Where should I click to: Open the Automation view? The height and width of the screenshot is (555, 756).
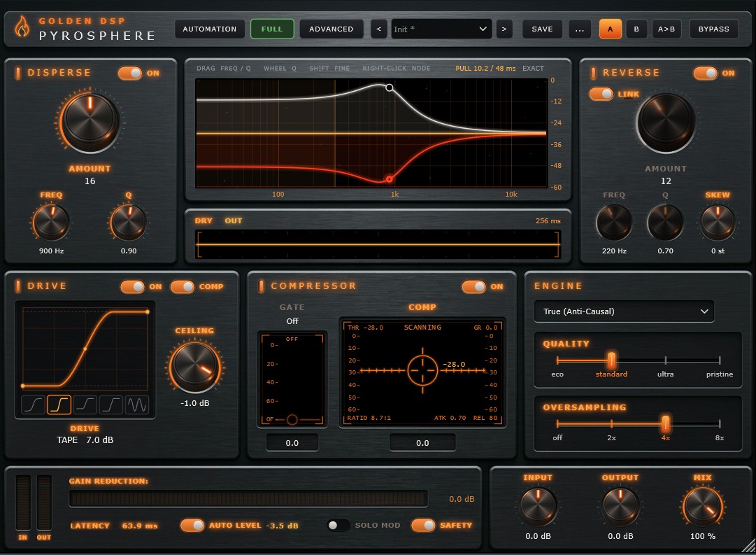coord(210,29)
